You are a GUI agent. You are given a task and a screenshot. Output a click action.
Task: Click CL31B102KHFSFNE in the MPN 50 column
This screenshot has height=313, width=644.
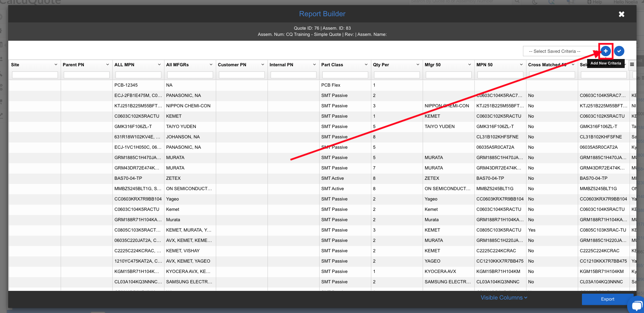(x=500, y=137)
